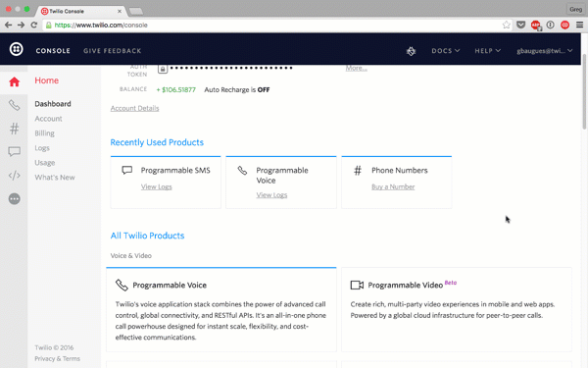The width and height of the screenshot is (588, 368).
Task: Click View Logs under Programmable SMS
Action: pos(157,186)
